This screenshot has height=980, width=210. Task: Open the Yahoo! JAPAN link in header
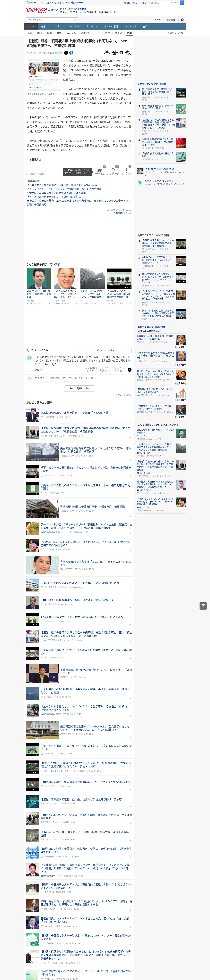[131, 3]
